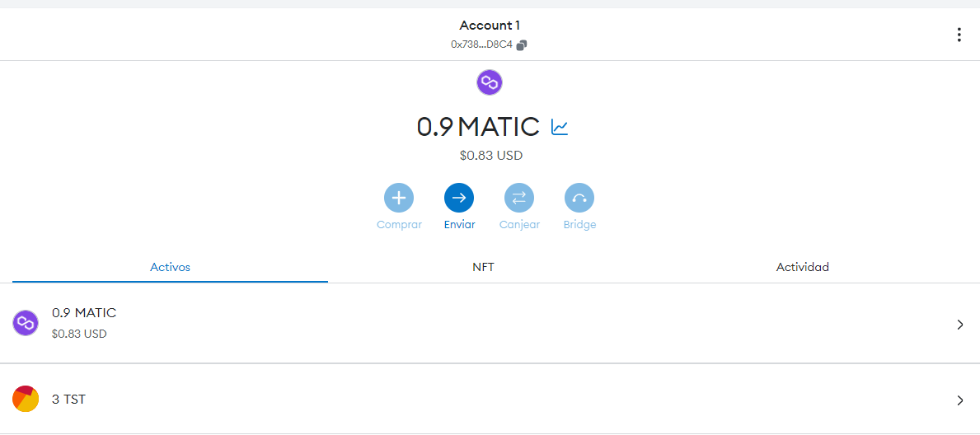
Task: Click the Comprar plus icon
Action: [399, 198]
